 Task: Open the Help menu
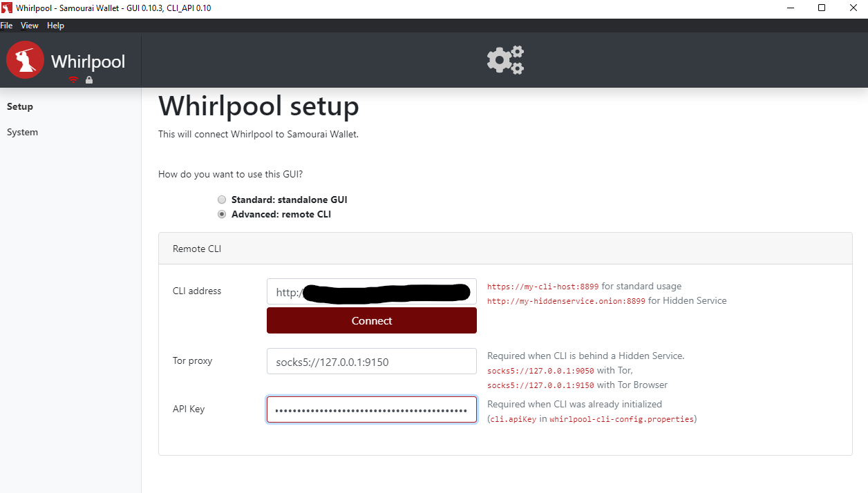click(x=55, y=26)
